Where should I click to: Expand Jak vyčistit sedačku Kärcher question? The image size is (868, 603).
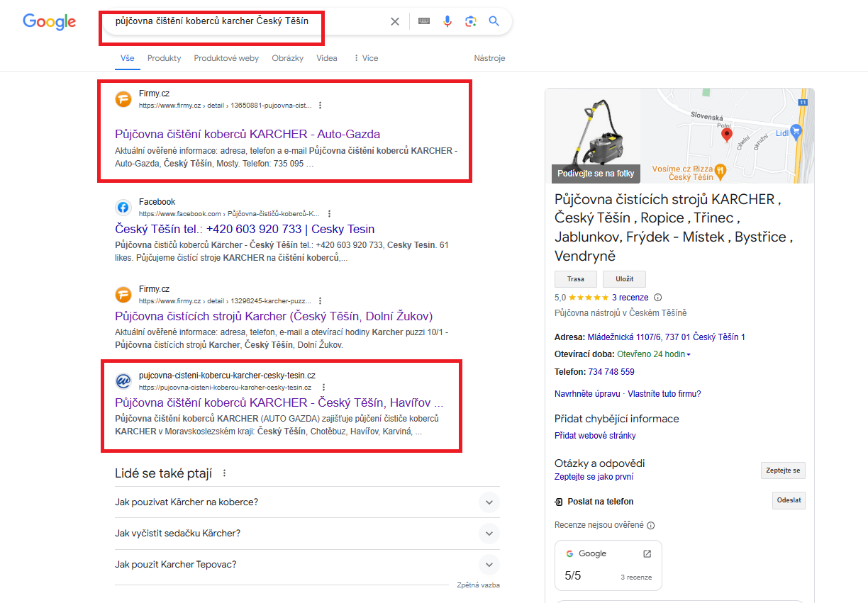coord(307,534)
